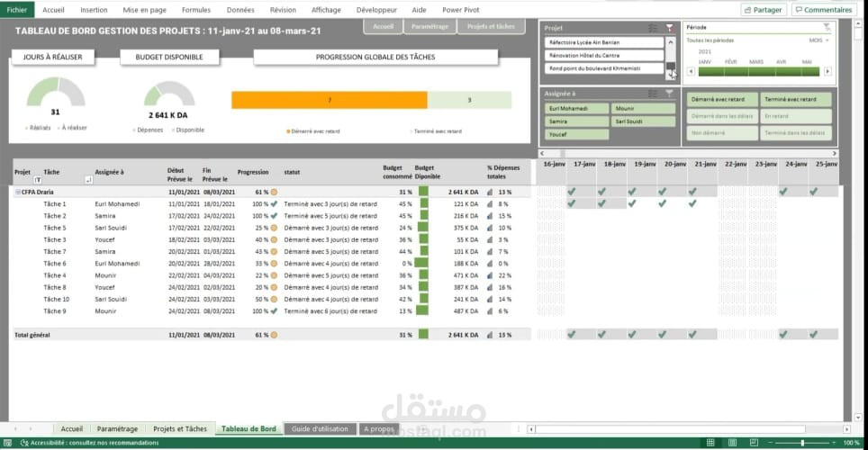This screenshot has width=868, height=450.
Task: Toggle multi-select on Assignée à slicer
Action: [653, 94]
